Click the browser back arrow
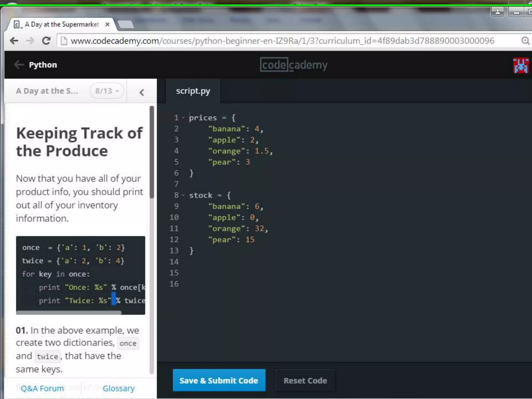The image size is (532, 399). [x=14, y=41]
